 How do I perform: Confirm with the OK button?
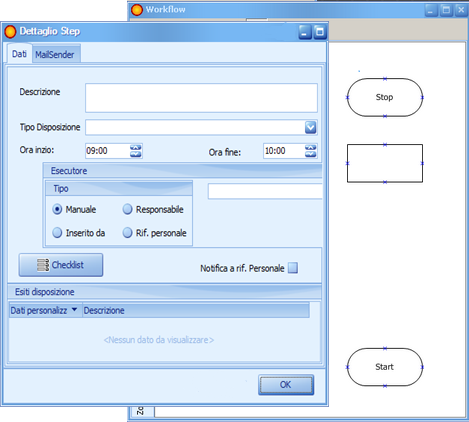click(x=286, y=385)
